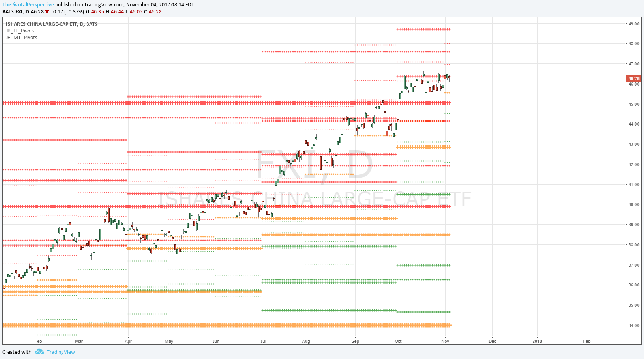This screenshot has height=359, width=644.
Task: Click the 39.00 price axis label
Action: tap(634, 225)
